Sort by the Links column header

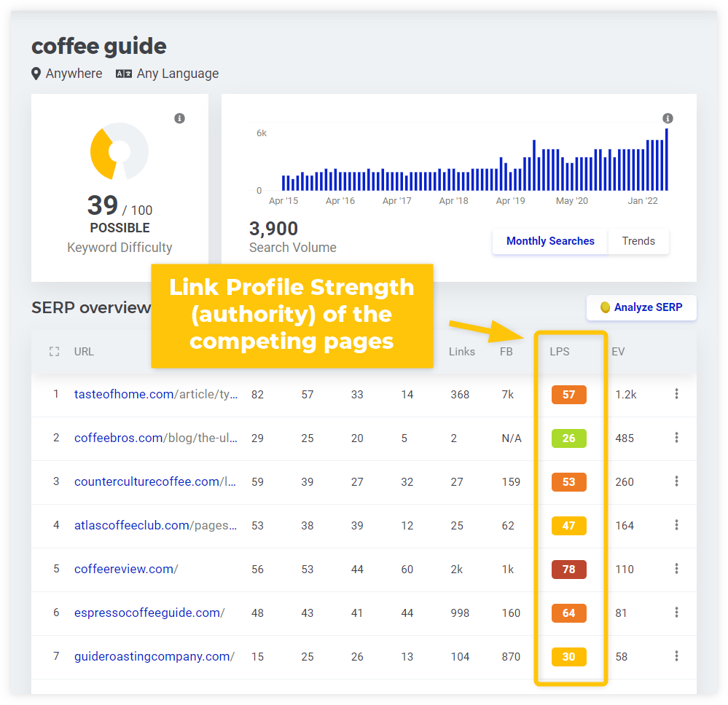click(x=461, y=351)
